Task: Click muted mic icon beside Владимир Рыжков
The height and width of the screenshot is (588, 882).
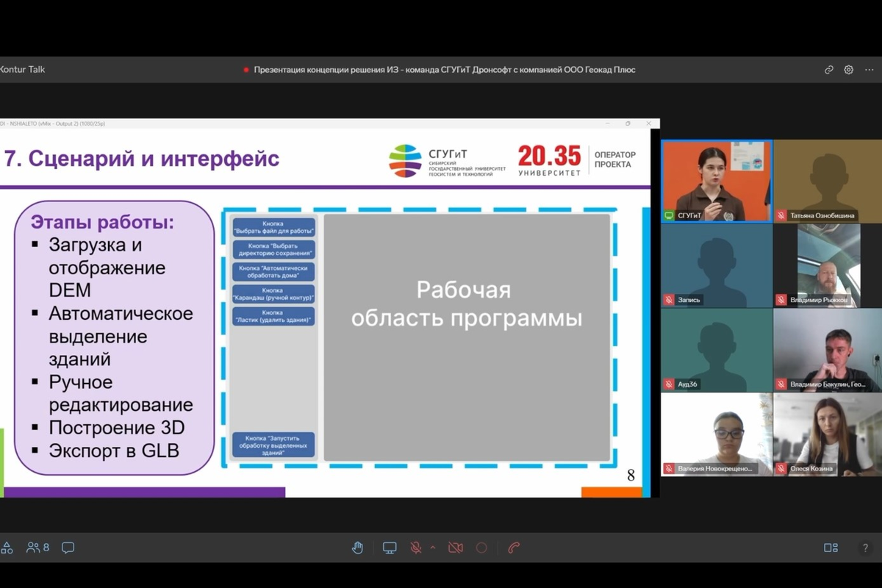Action: [781, 300]
